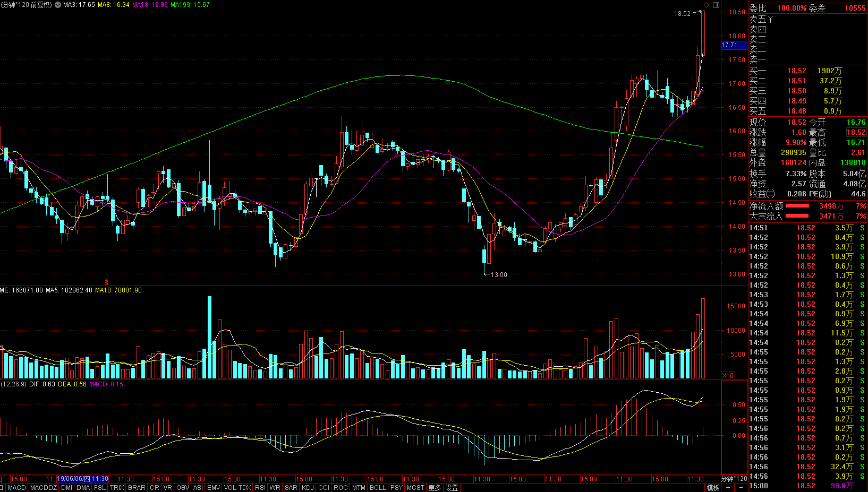Switch to the MACDDZ indicator tab
868x492 pixels.
[x=44, y=488]
